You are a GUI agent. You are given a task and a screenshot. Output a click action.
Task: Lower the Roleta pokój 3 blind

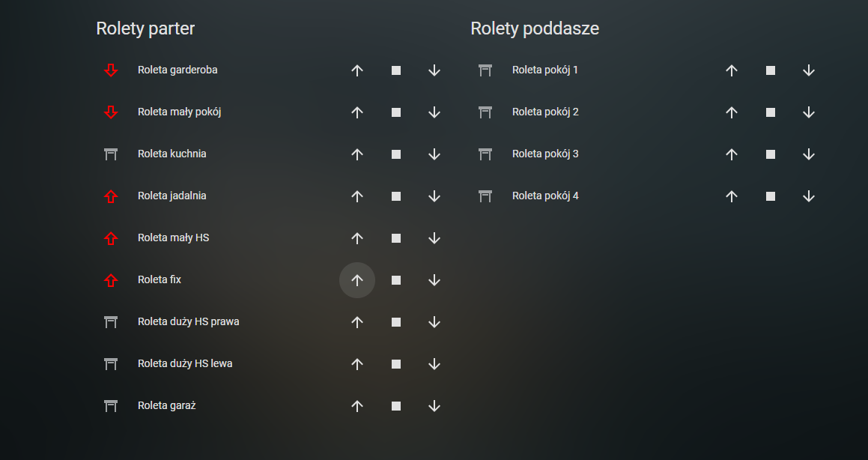click(x=809, y=154)
